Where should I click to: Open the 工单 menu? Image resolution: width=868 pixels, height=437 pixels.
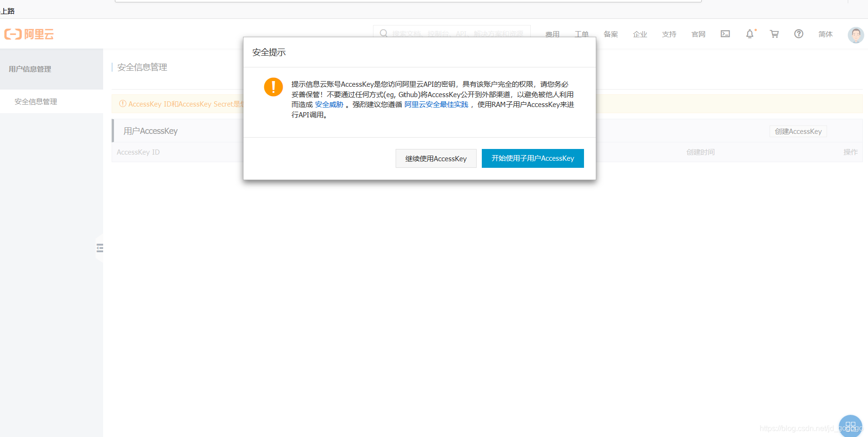[582, 34]
